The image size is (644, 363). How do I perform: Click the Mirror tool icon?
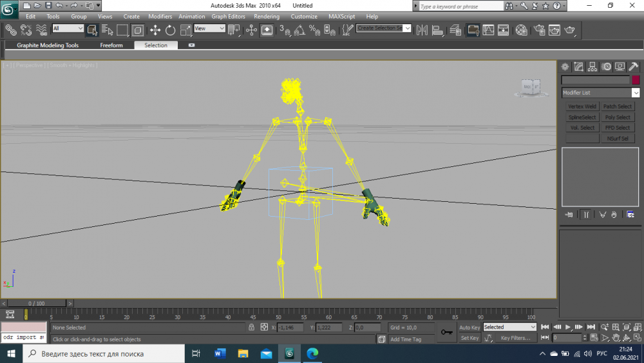(422, 30)
